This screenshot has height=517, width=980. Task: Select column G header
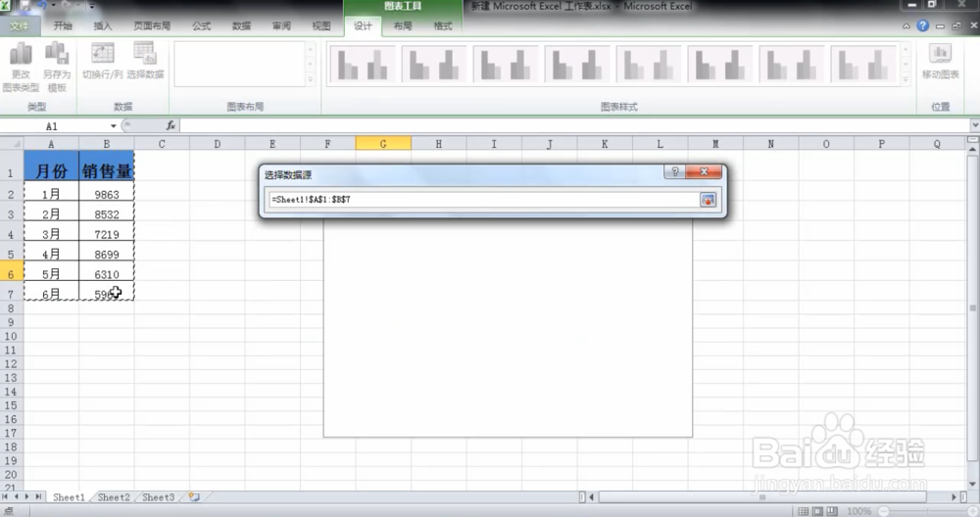tap(383, 144)
